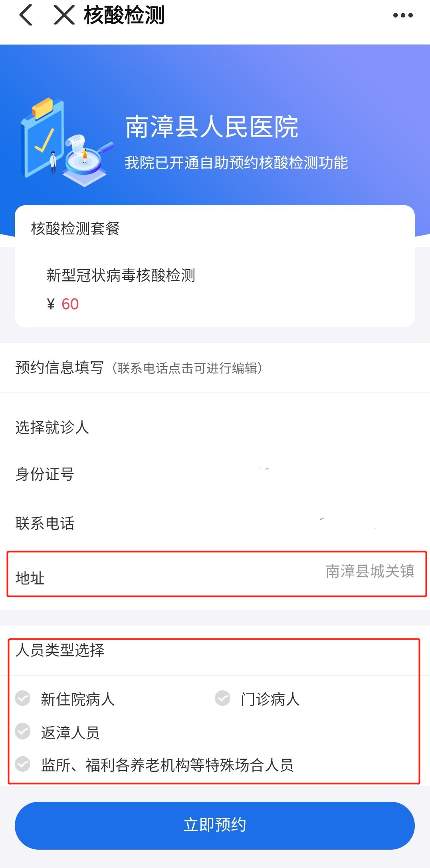Tap the 身份证号 field row
Image resolution: width=430 pixels, height=868 pixels.
click(x=215, y=474)
